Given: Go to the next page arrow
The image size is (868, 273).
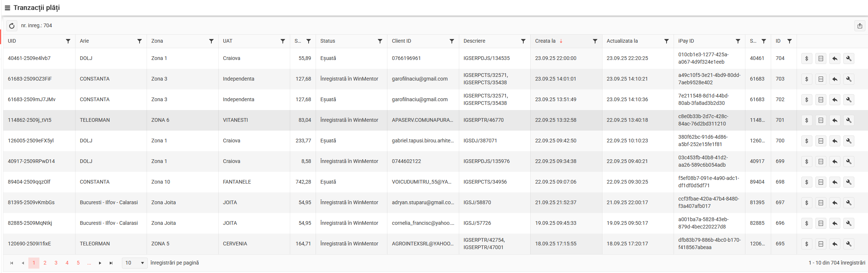Looking at the screenshot, I should point(100,263).
